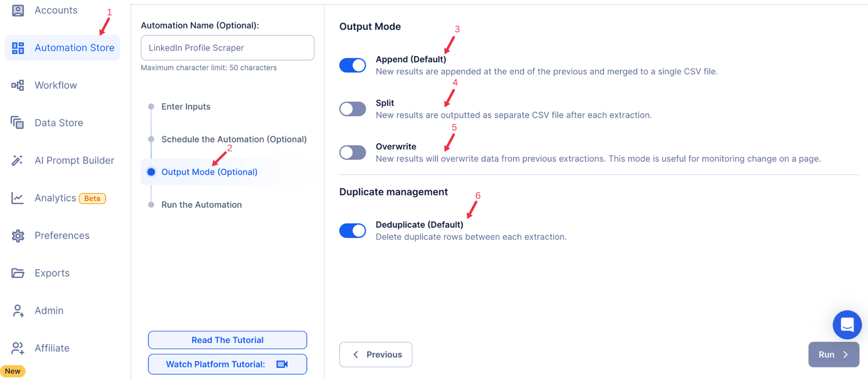Turn on the Overwrite toggle
Viewport: 868px width, 382px height.
click(353, 153)
